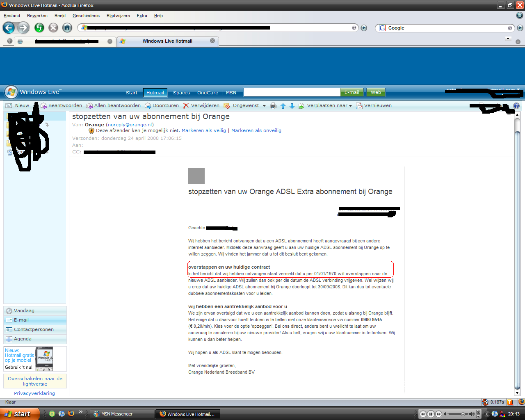Select the Hotmail header tab
The image size is (525, 420).
click(x=155, y=93)
